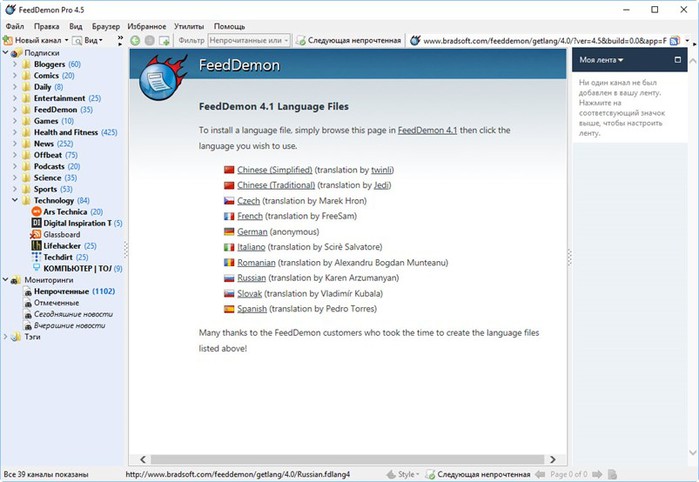
Task: Expand the News folder arrow
Action: [x=15, y=144]
